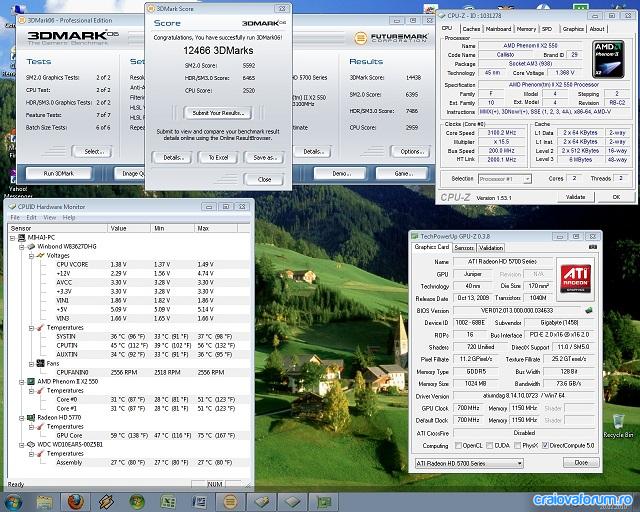Screen dimensions: 640x512
Task: Switch to the Caches tab in CPU-Z
Action: pos(471,29)
